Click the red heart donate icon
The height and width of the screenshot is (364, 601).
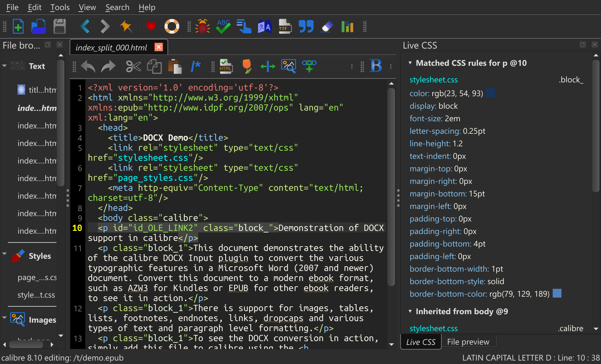(151, 27)
